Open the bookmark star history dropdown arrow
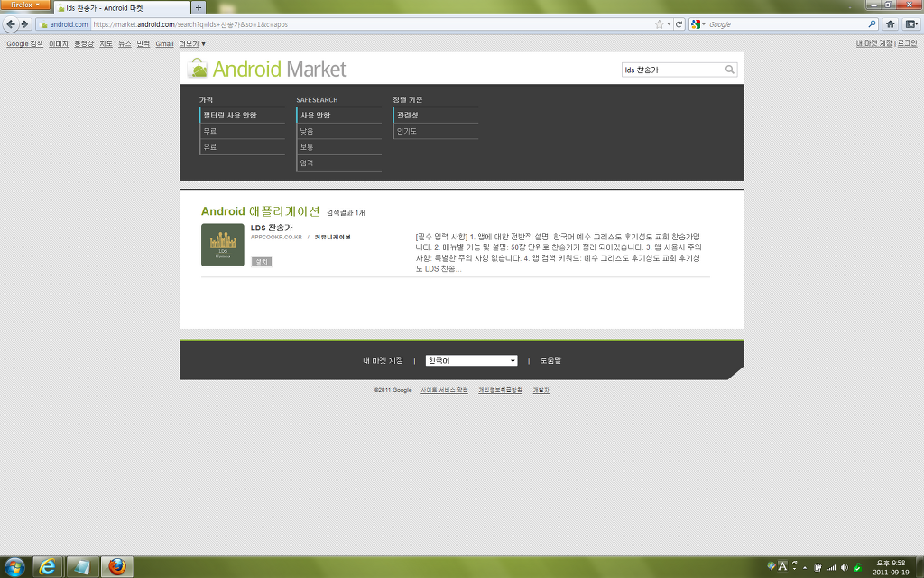The width and height of the screenshot is (924, 578). pyautogui.click(x=669, y=24)
